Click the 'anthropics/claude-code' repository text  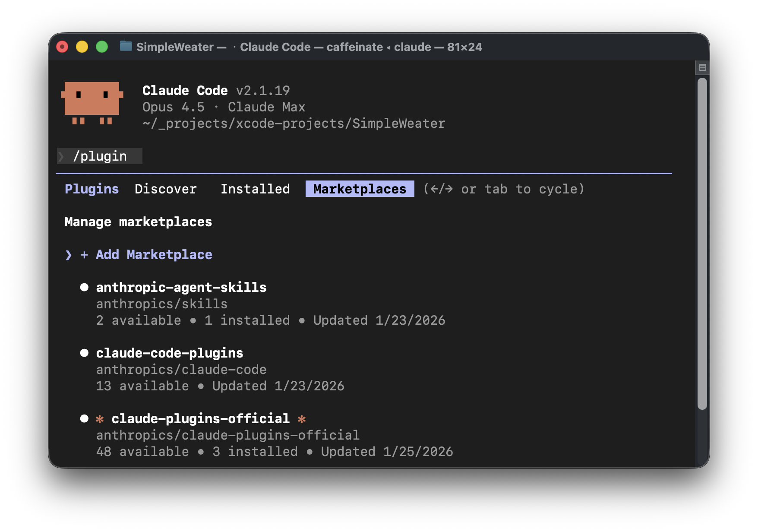coord(181,369)
